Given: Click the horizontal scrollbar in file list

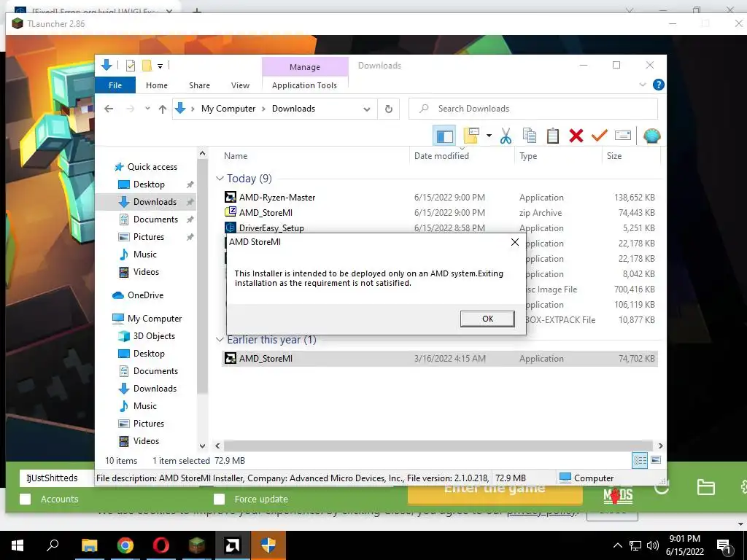Looking at the screenshot, I should point(438,446).
